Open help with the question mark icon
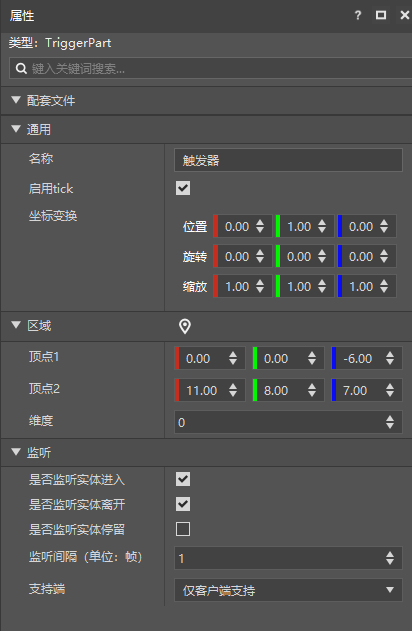Viewport: 412px width, 631px height. point(358,16)
